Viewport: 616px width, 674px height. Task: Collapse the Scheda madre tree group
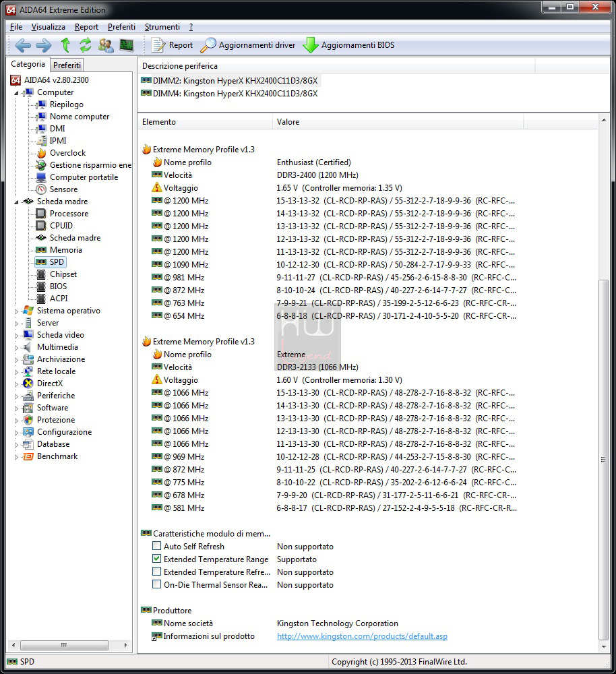point(16,202)
